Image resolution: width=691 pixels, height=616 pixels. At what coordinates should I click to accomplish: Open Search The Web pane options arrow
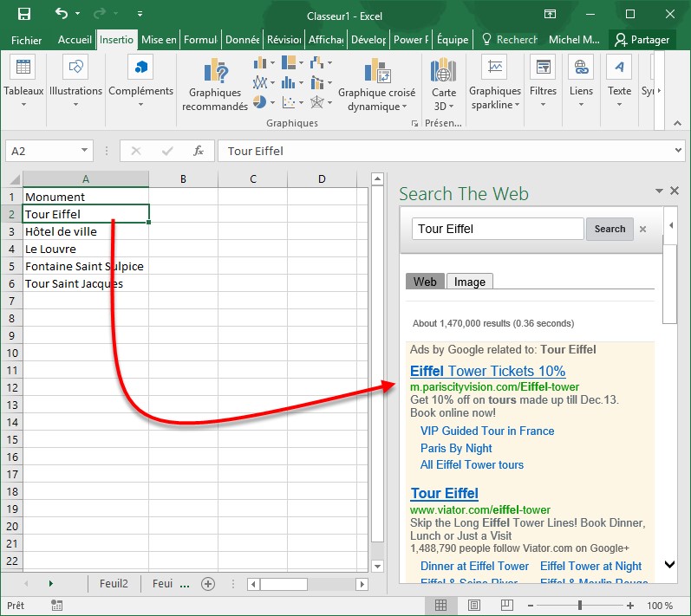pos(659,191)
